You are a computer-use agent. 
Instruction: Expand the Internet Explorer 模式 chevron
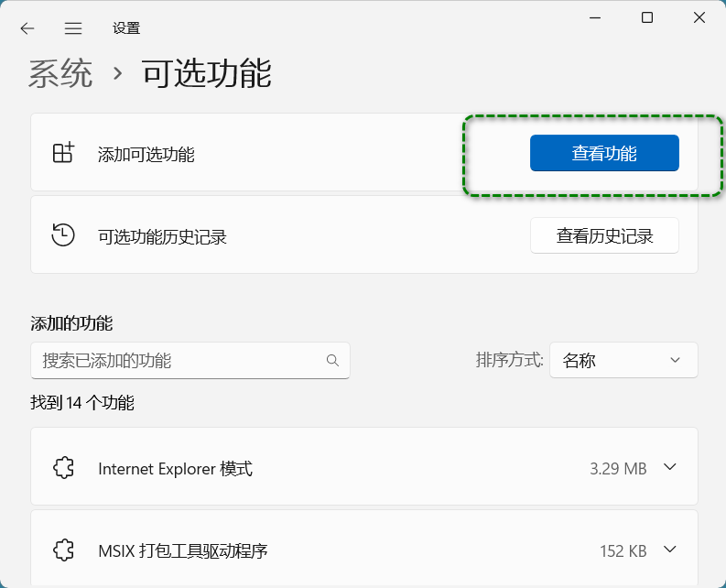tap(669, 466)
